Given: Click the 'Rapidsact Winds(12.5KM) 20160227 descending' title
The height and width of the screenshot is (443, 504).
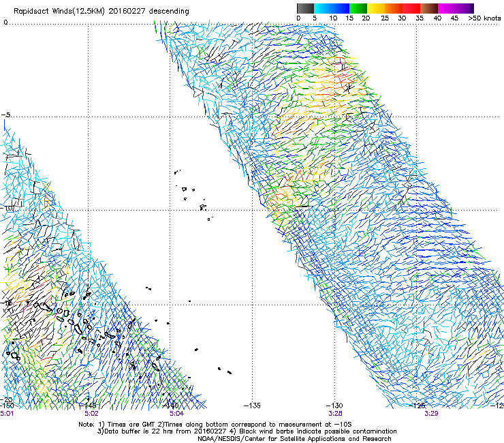Looking at the screenshot, I should [x=101, y=11].
